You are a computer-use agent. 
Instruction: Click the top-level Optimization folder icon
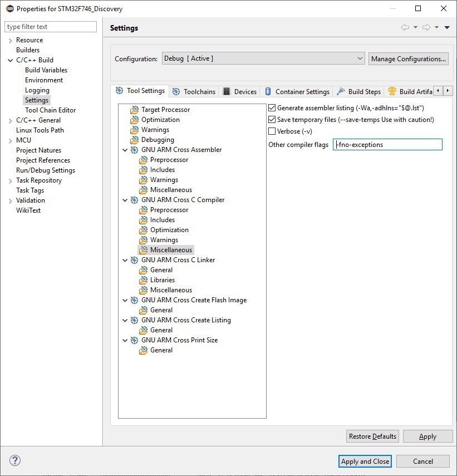[134, 120]
